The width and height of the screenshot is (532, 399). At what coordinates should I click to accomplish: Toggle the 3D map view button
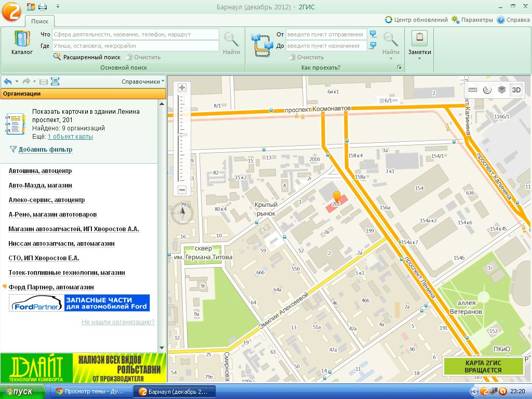(516, 89)
